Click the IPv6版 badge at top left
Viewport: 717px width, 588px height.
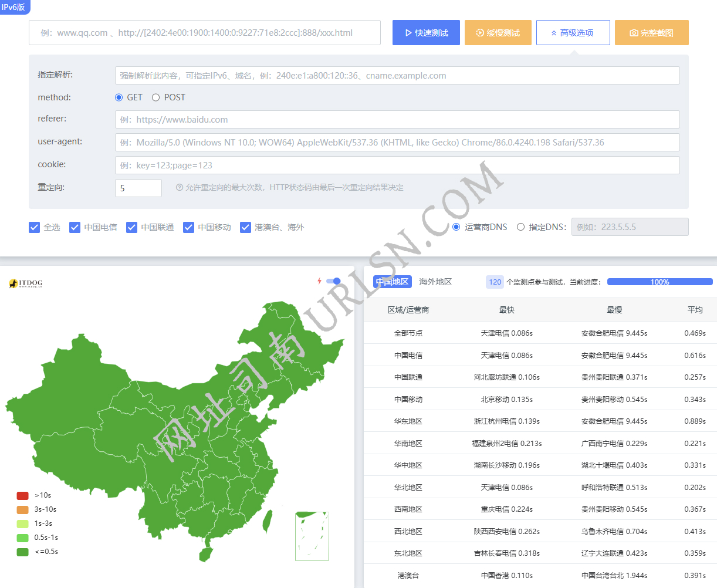pos(15,8)
